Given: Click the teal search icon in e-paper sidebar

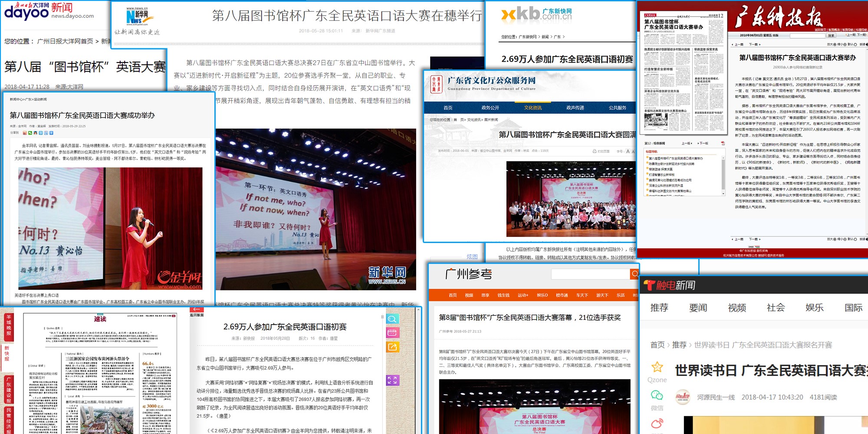Looking at the screenshot, I should point(392,319).
